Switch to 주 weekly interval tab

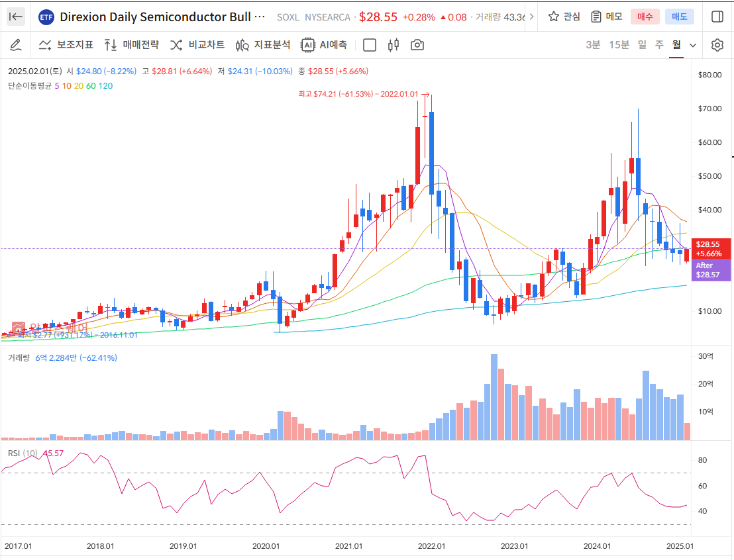[x=659, y=45]
